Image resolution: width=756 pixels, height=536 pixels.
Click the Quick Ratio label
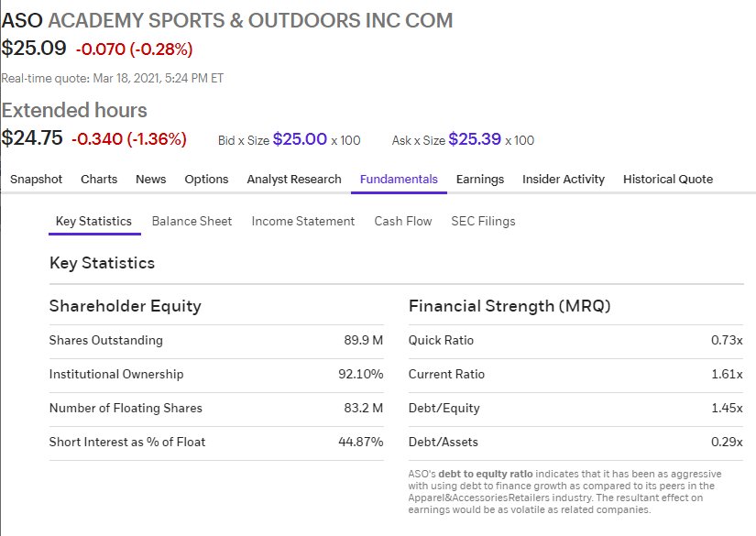coord(441,340)
